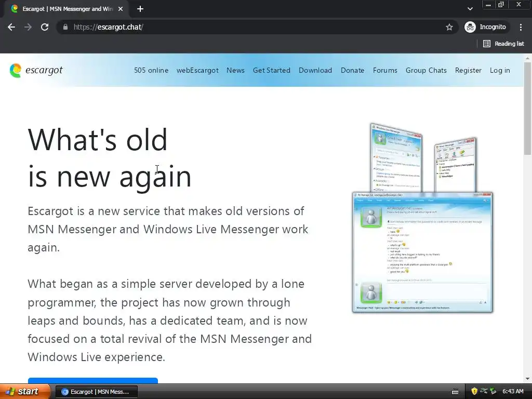Open Chrome's three-dot menu

tap(521, 27)
